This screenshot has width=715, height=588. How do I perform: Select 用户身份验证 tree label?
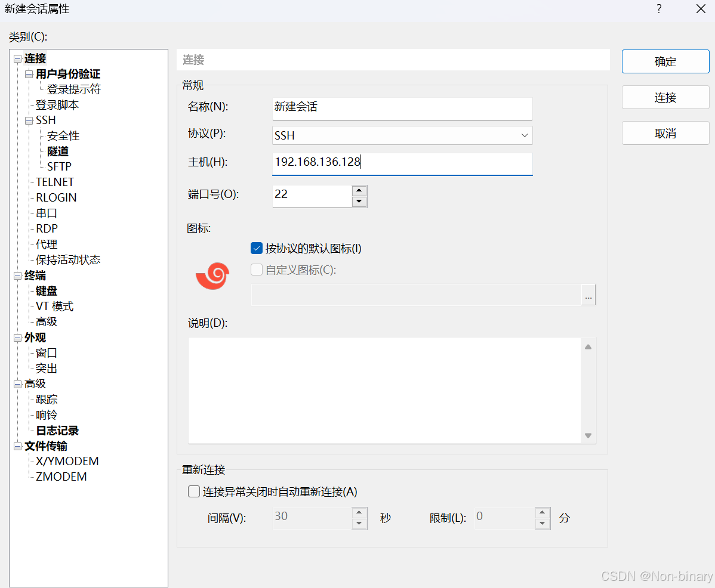point(68,74)
